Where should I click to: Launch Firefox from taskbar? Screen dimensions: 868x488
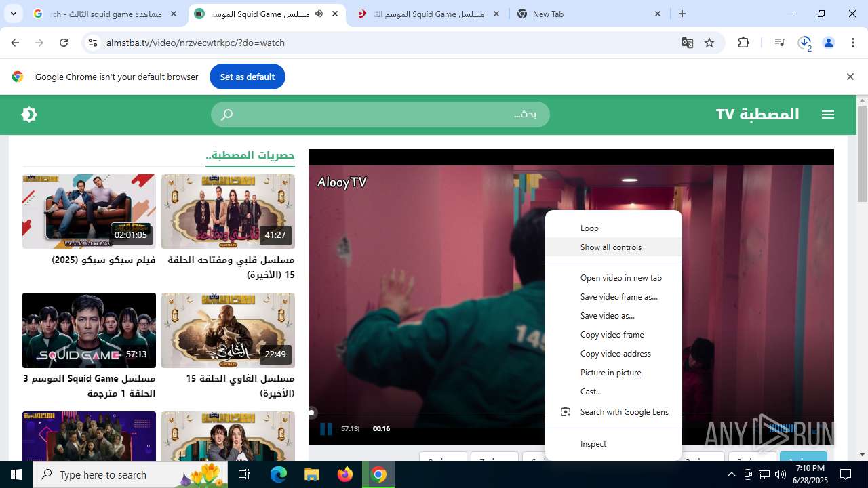tap(345, 474)
